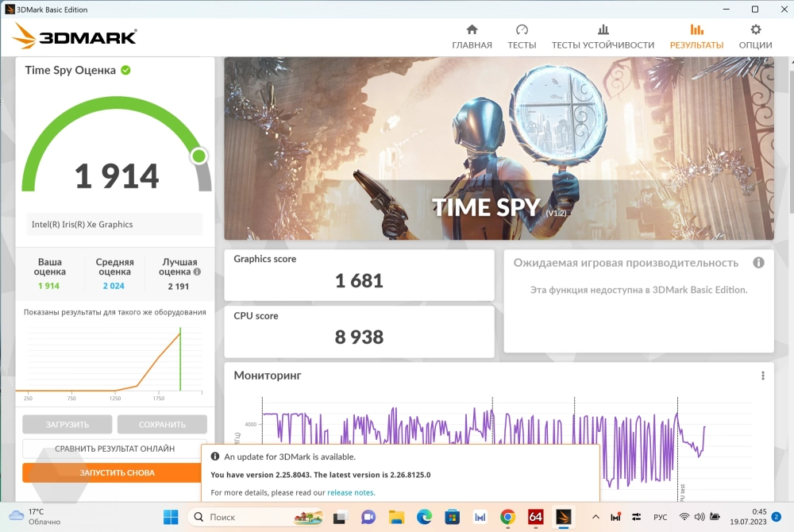Viewport: 794px width, 532px height.
Task: Open Microsoft Edge from the taskbar
Action: point(424,518)
